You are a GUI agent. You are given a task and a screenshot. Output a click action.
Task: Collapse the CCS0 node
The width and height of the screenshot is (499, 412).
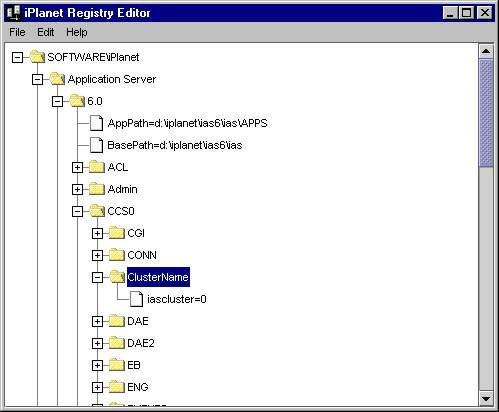pyautogui.click(x=77, y=211)
